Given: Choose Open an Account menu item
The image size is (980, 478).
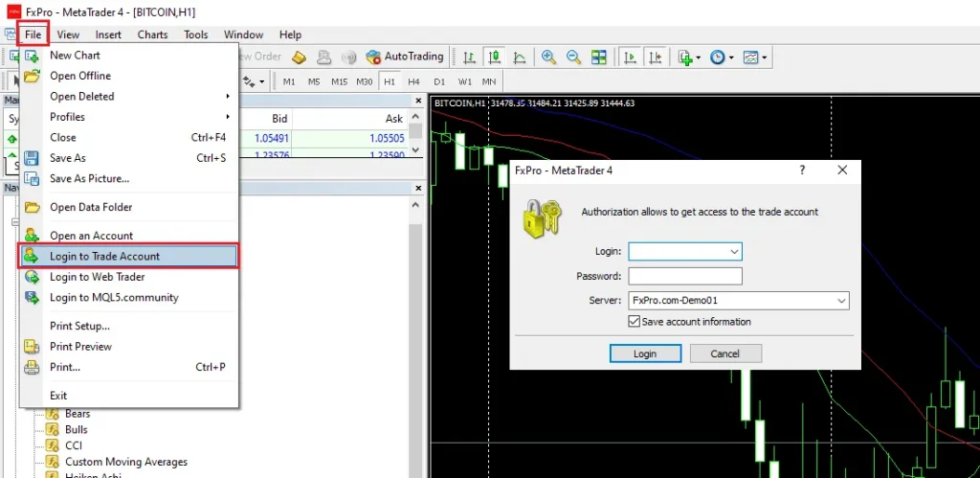Looking at the screenshot, I should pos(129,236).
